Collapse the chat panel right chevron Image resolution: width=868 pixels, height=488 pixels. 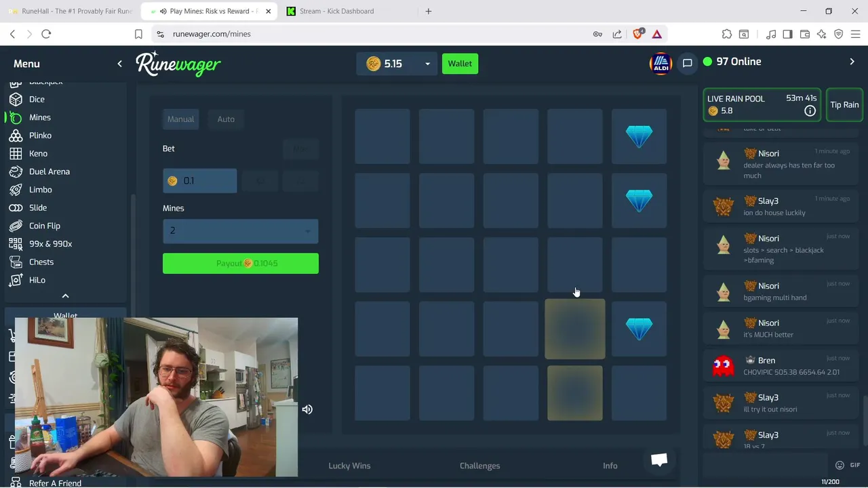(x=852, y=62)
